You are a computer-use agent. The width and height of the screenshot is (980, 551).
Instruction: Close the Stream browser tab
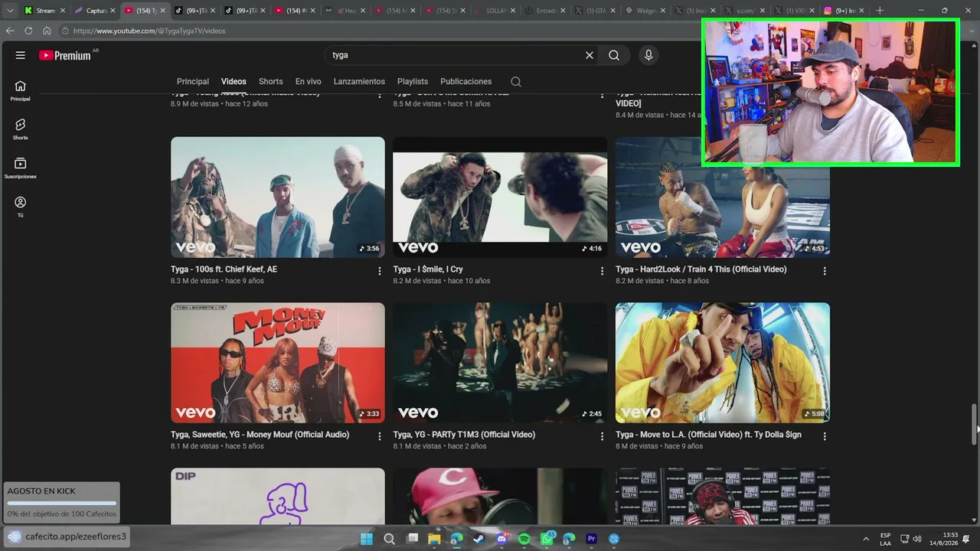[62, 11]
